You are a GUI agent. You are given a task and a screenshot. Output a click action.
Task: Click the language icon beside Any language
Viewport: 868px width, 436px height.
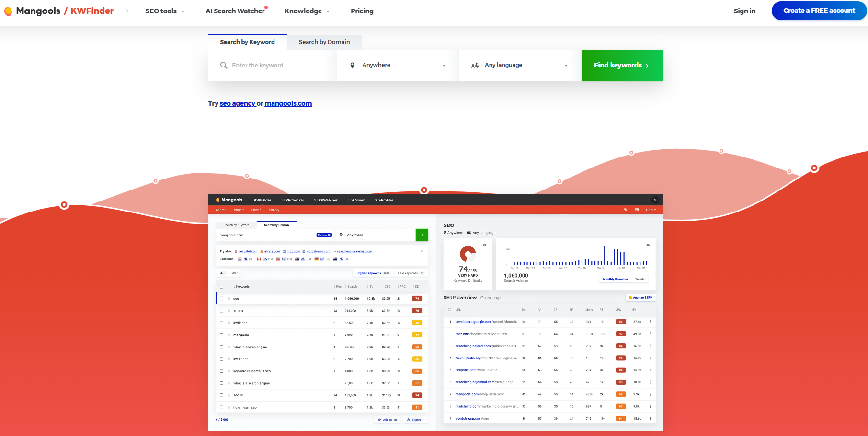click(475, 65)
